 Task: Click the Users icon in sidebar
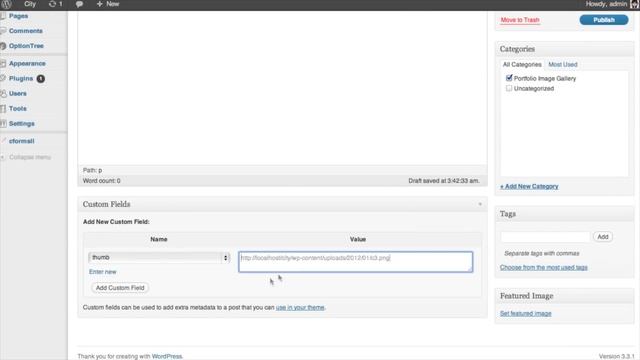tap(3, 93)
